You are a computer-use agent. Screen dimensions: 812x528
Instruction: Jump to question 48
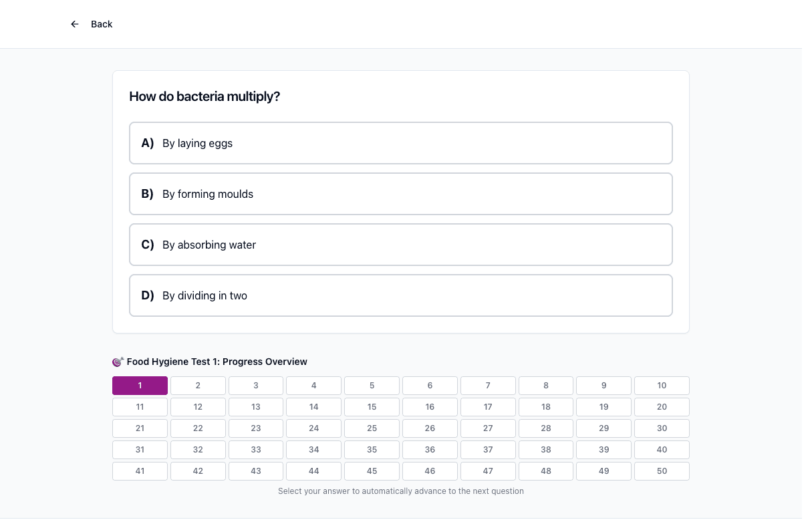click(546, 471)
